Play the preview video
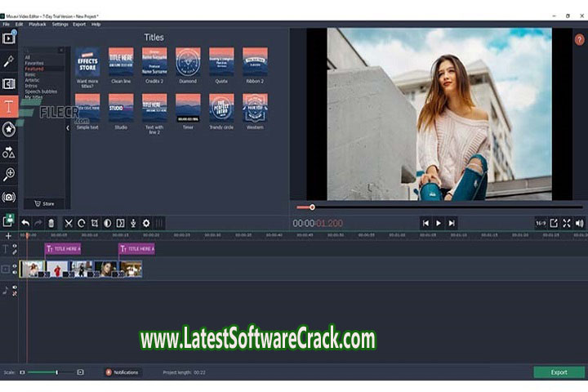588x392 pixels. (439, 223)
